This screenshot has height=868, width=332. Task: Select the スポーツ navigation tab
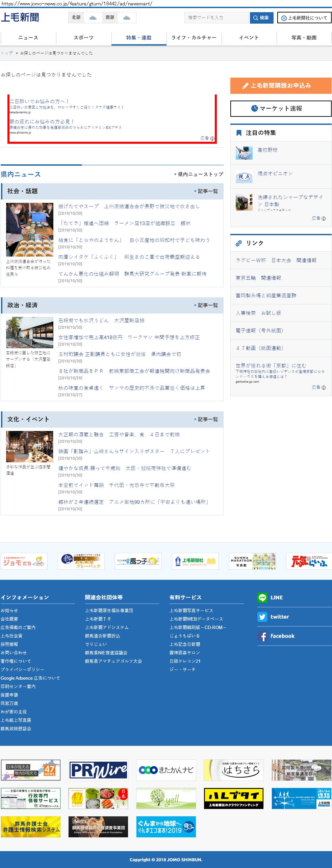click(x=83, y=38)
